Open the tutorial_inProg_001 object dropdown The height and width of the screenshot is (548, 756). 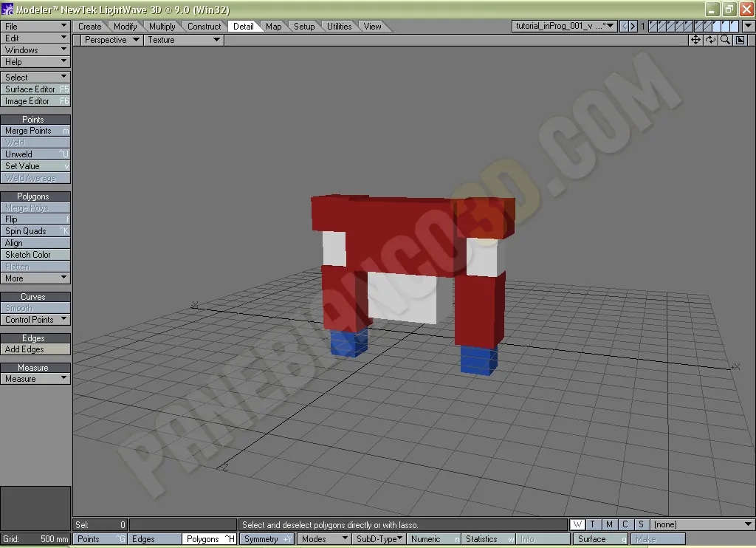click(x=564, y=26)
